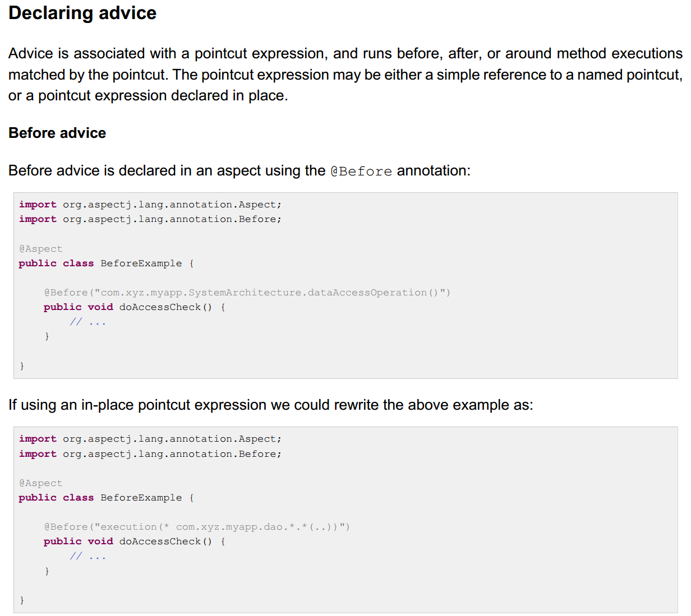The height and width of the screenshot is (616, 691).
Task: Click the "Declaring advice" heading
Action: [x=82, y=13]
